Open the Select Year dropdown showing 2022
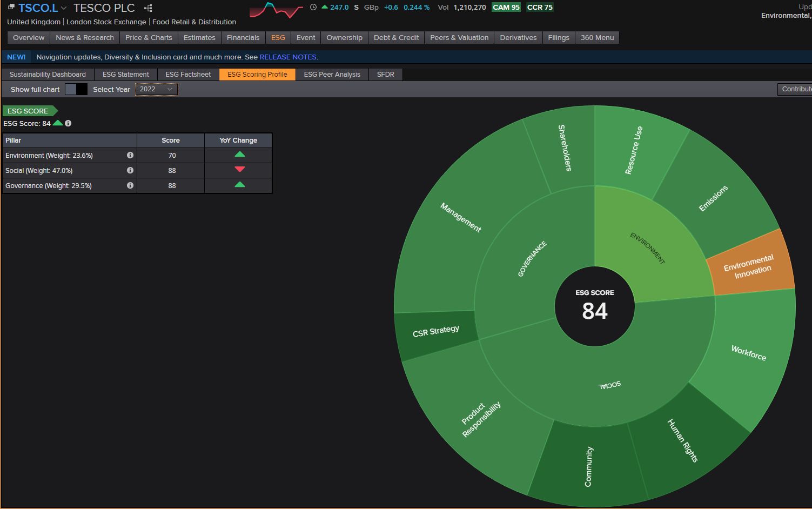 click(x=156, y=89)
